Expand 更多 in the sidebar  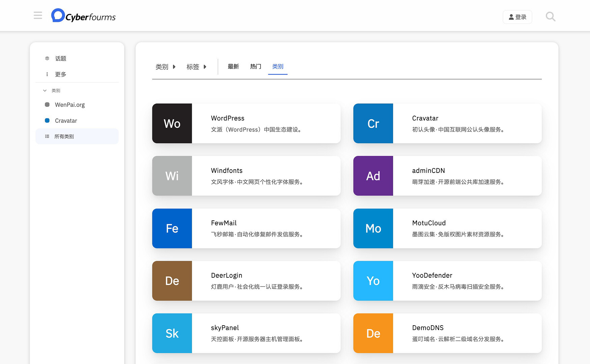(x=61, y=74)
